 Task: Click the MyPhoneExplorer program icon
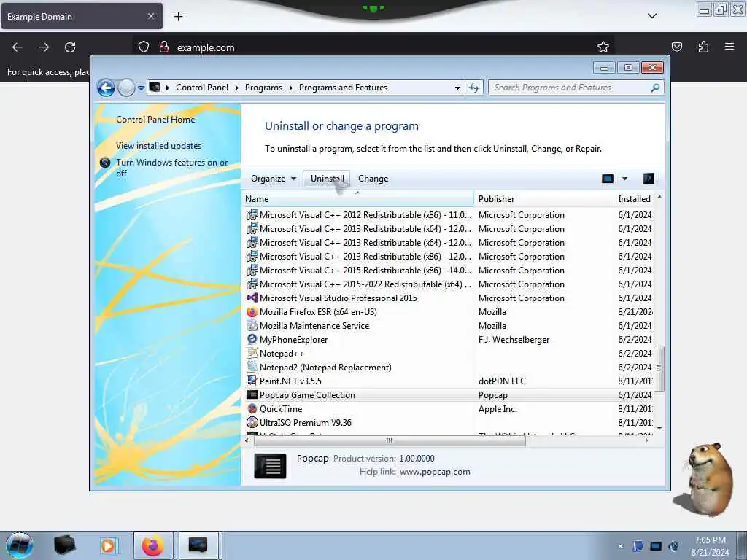point(252,340)
